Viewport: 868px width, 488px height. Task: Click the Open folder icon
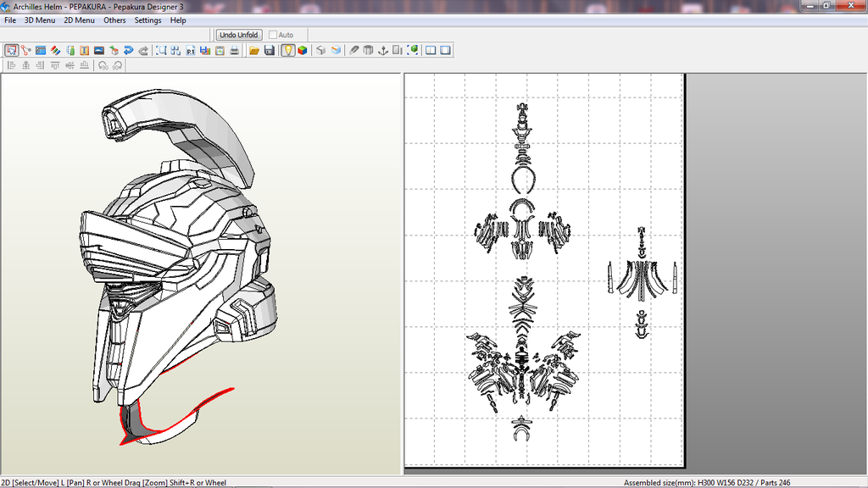click(x=254, y=51)
